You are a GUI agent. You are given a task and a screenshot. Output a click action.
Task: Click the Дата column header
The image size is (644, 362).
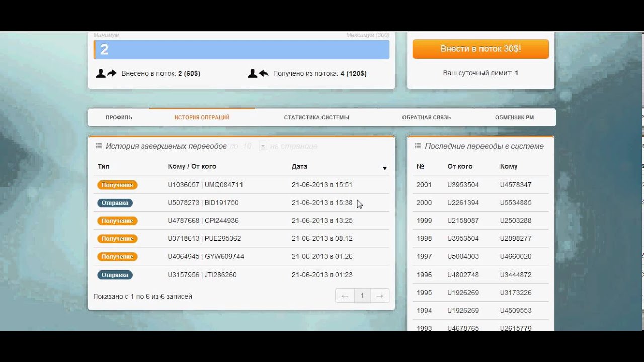click(299, 166)
